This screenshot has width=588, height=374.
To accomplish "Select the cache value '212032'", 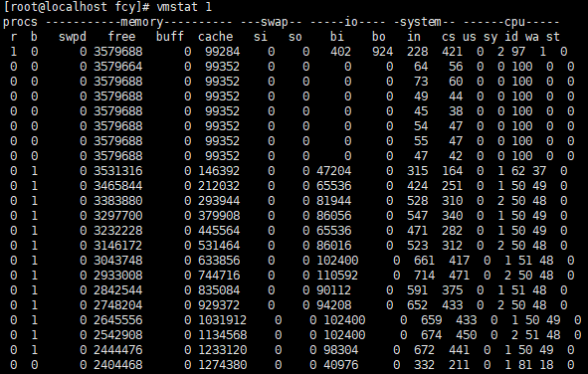I will click(x=219, y=186).
